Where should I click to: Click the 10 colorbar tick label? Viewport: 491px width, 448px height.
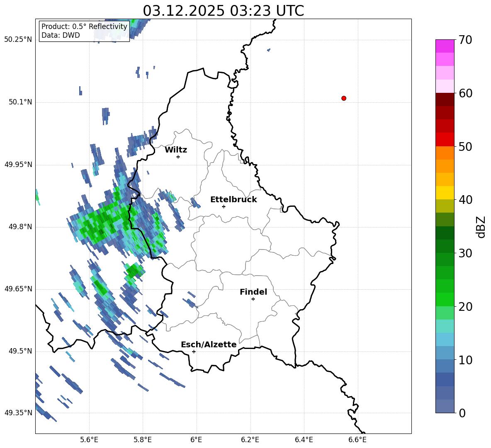pos(465,360)
